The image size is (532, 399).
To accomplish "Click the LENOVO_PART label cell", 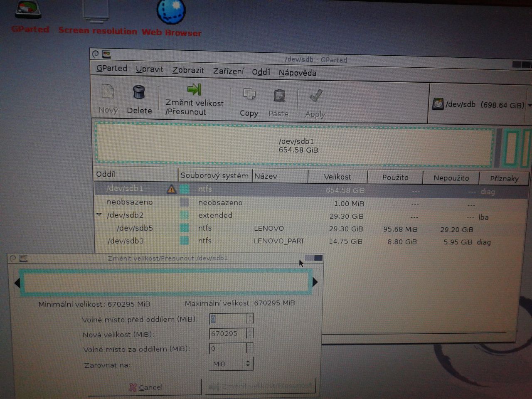I will [x=279, y=241].
